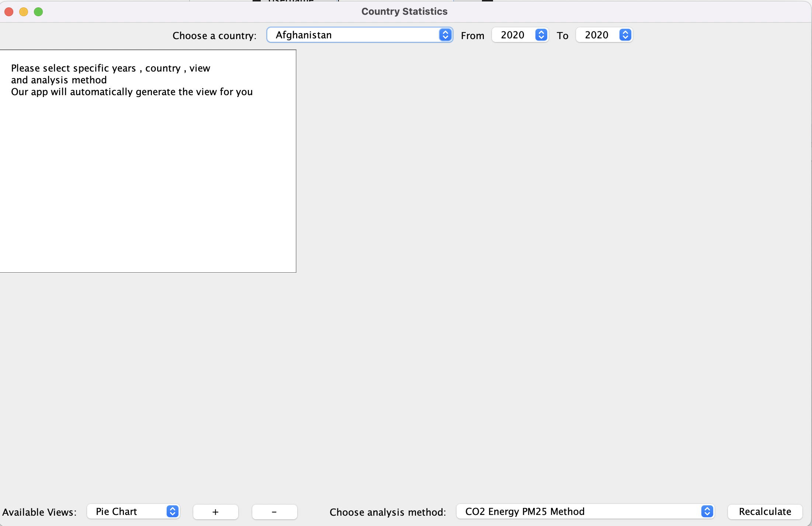Viewport: 812px width, 526px height.
Task: Open the From year 2020 dropdown
Action: click(513, 35)
